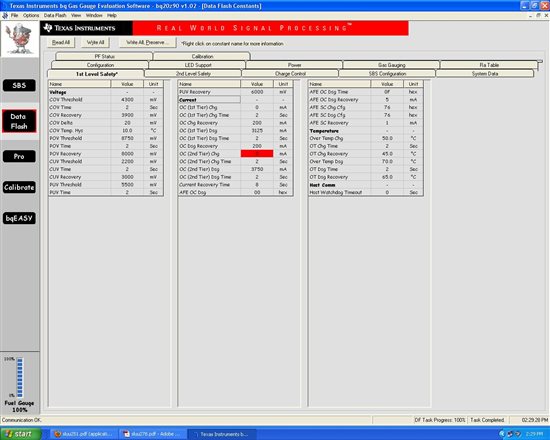Click the COV Temp. Hys name cell
The image size is (550, 440).
(80, 131)
